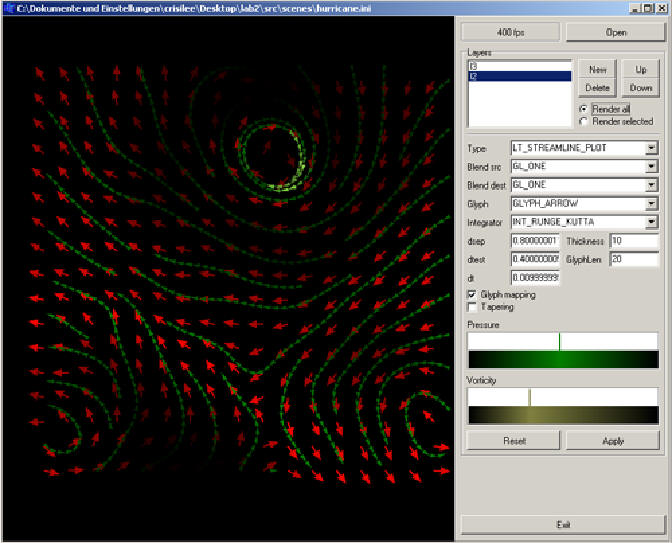Delete the selected layer

click(597, 88)
